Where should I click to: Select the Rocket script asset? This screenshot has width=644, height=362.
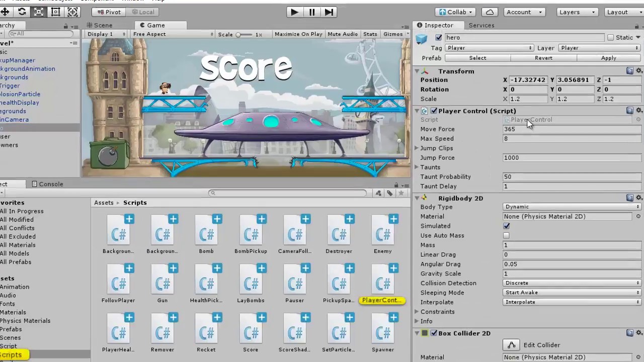pyautogui.click(x=206, y=333)
